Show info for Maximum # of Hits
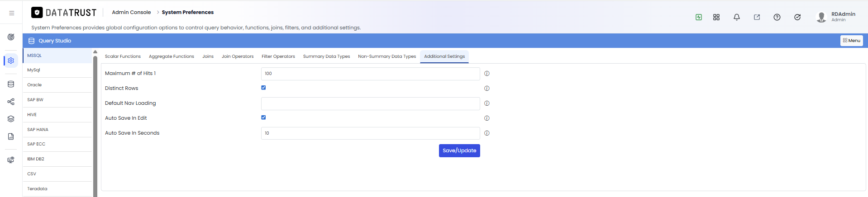 coord(487,74)
